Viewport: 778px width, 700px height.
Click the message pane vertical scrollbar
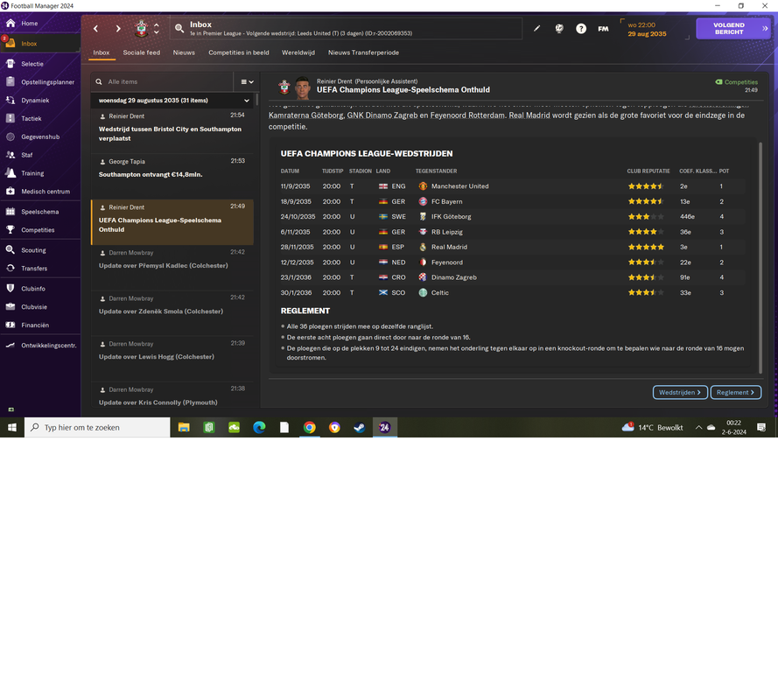click(x=760, y=256)
